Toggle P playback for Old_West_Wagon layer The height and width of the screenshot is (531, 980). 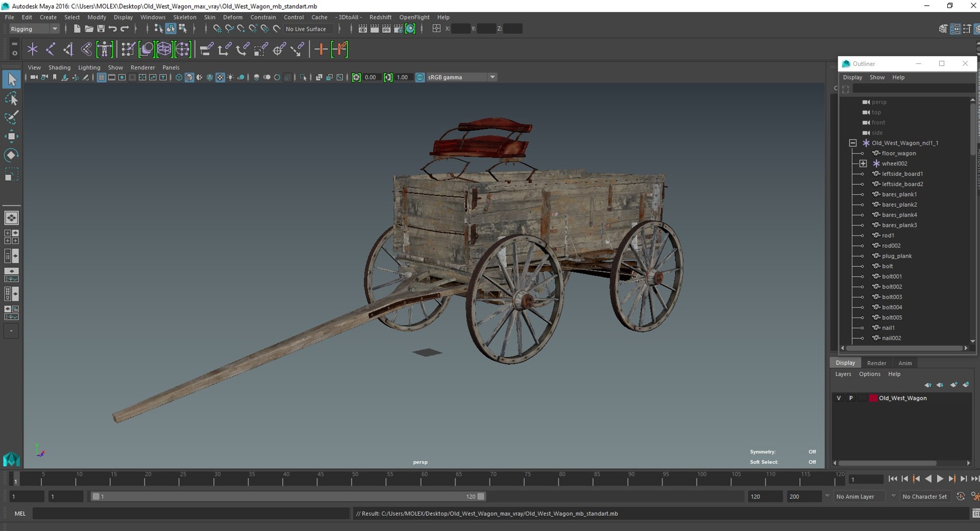[851, 398]
